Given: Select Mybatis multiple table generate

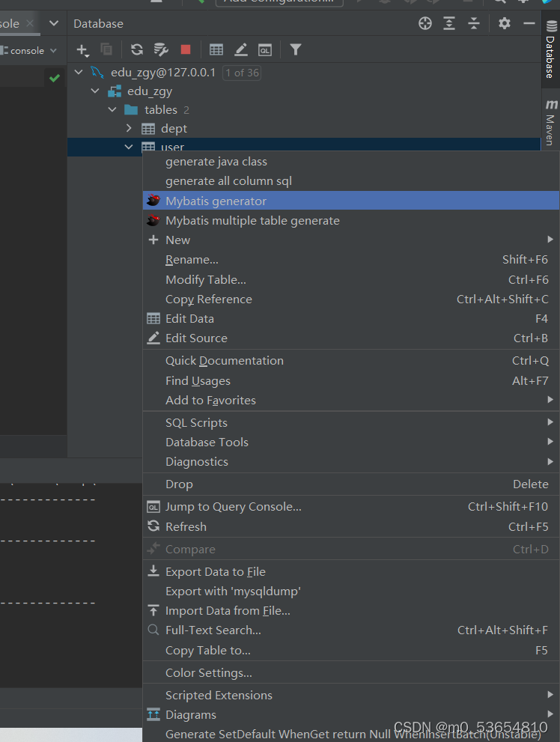Looking at the screenshot, I should click(x=351, y=221).
